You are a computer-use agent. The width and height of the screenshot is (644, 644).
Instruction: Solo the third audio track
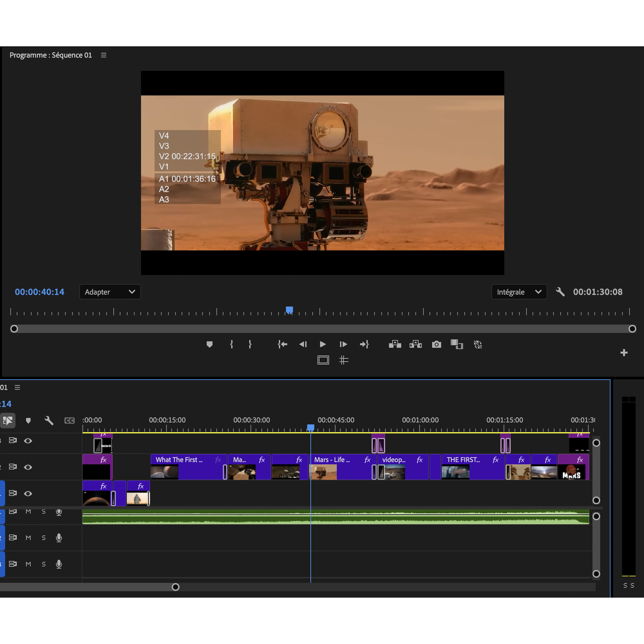[x=44, y=564]
